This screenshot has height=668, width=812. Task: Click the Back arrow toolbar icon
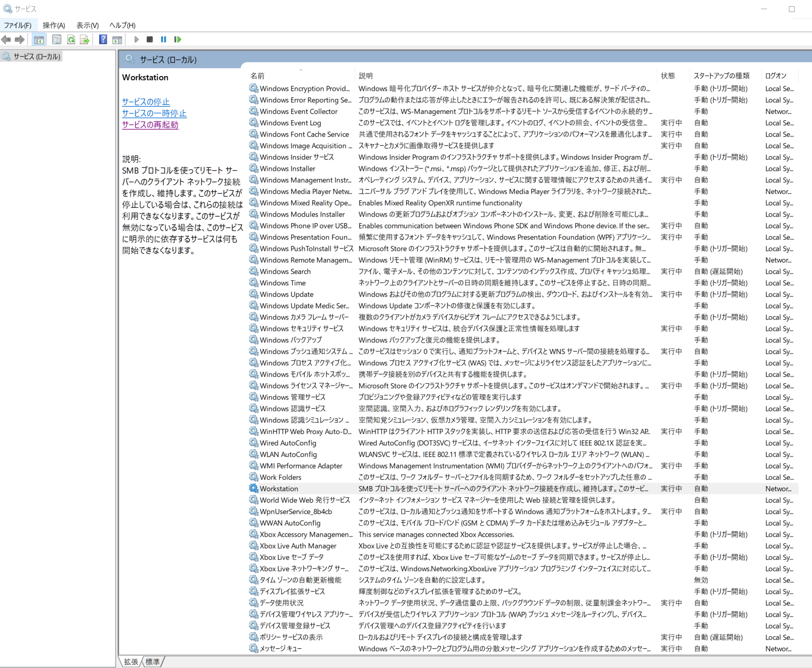point(6,39)
